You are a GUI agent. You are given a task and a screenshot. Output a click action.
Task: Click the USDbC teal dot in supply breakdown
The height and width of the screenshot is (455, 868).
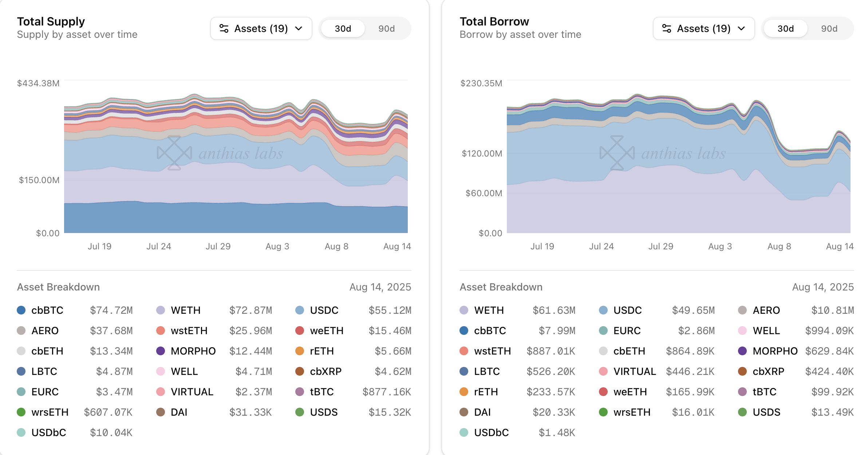click(21, 432)
